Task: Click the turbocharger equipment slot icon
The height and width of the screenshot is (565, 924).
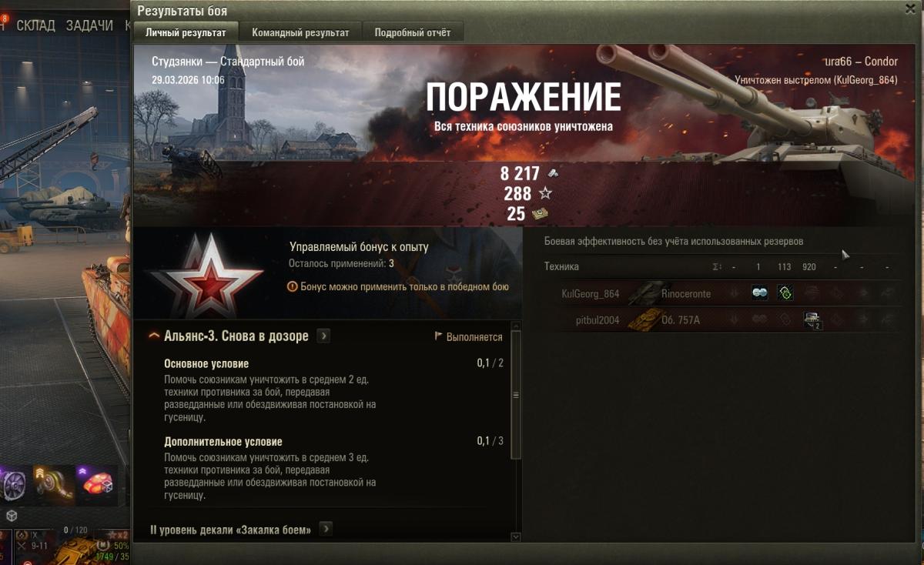Action: point(54,484)
